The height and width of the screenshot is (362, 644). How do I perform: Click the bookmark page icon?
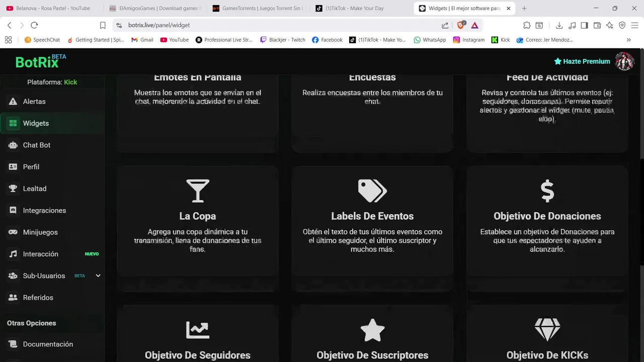click(103, 25)
